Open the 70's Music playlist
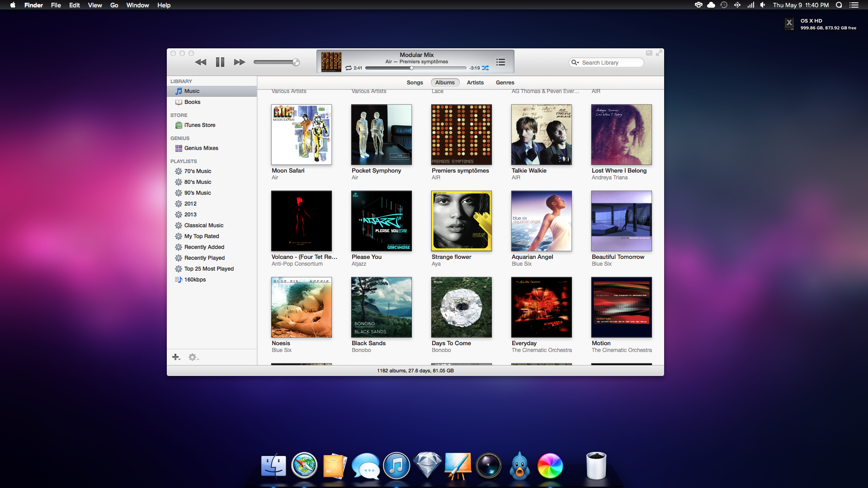The image size is (868, 488). [212, 171]
